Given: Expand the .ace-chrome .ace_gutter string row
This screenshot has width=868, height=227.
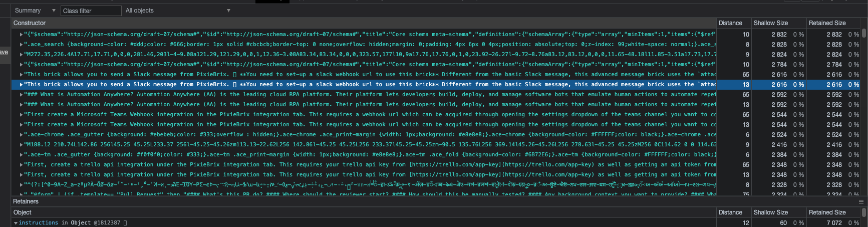Looking at the screenshot, I should tap(21, 135).
